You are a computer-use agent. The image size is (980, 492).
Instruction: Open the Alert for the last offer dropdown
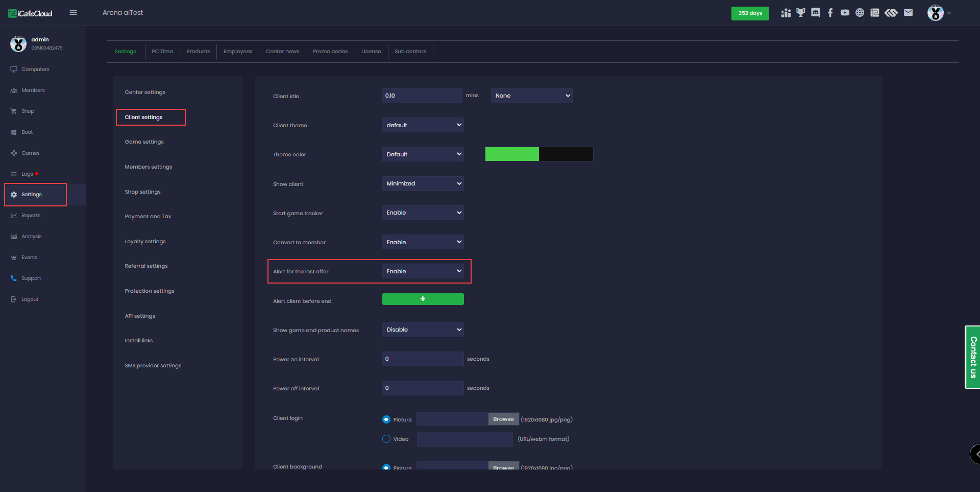[423, 271]
